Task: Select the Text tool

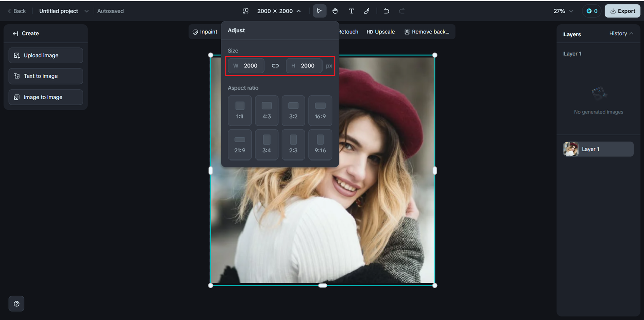Action: click(x=351, y=11)
